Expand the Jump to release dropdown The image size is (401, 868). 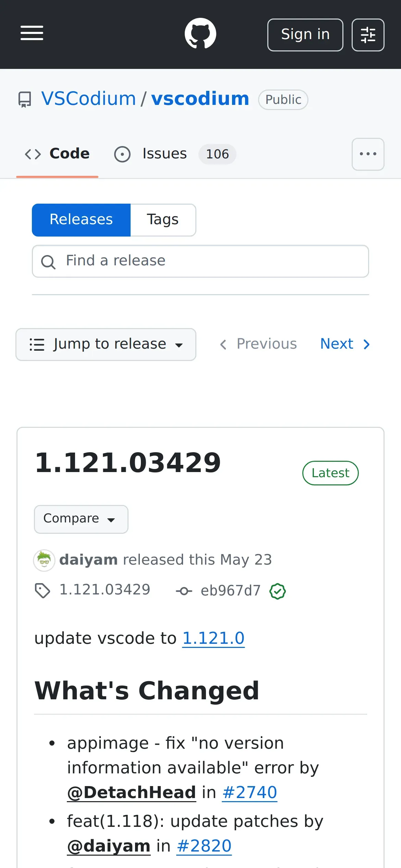(x=106, y=345)
